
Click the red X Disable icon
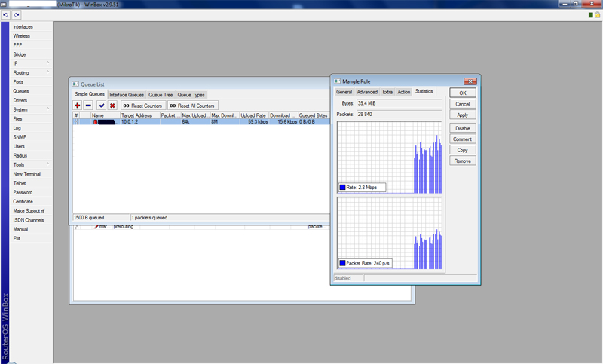112,106
